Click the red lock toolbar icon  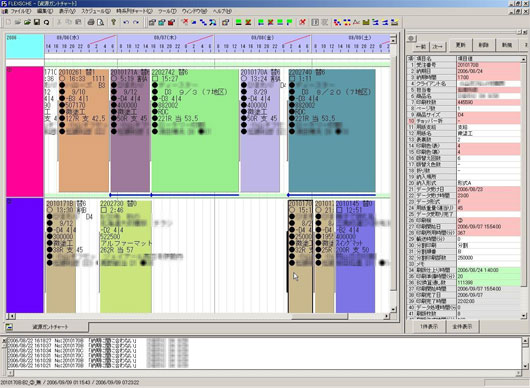point(172,22)
